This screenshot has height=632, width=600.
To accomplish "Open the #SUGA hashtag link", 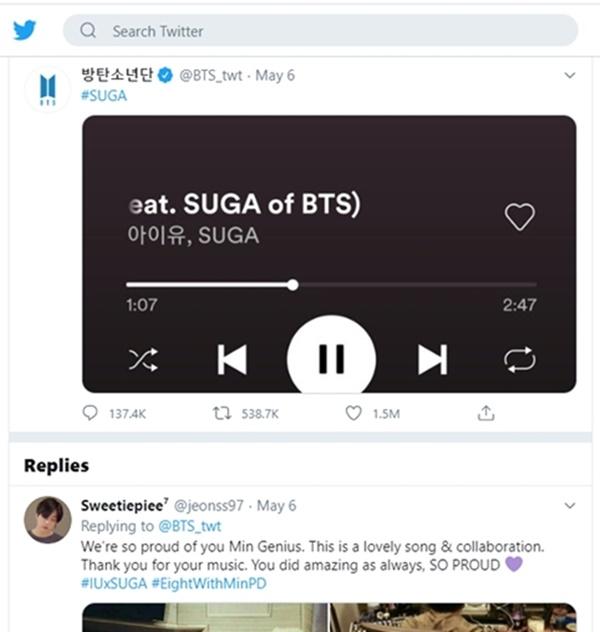I will (104, 96).
